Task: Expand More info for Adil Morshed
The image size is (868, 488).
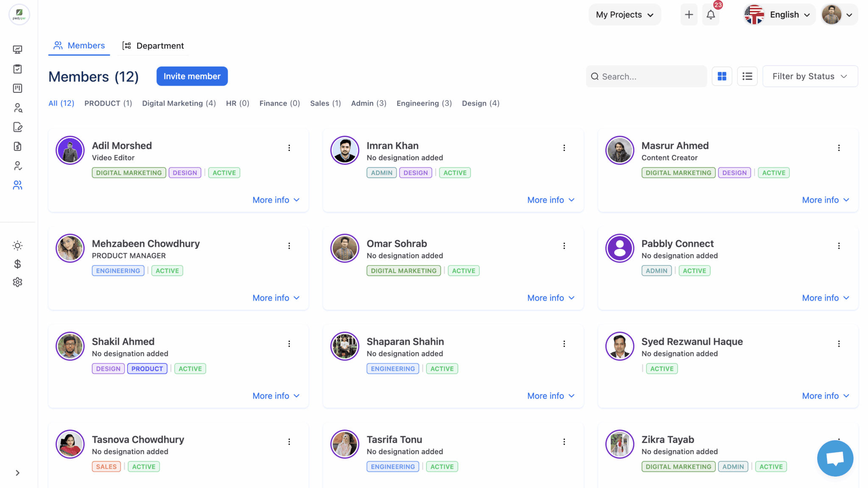Action: click(275, 200)
